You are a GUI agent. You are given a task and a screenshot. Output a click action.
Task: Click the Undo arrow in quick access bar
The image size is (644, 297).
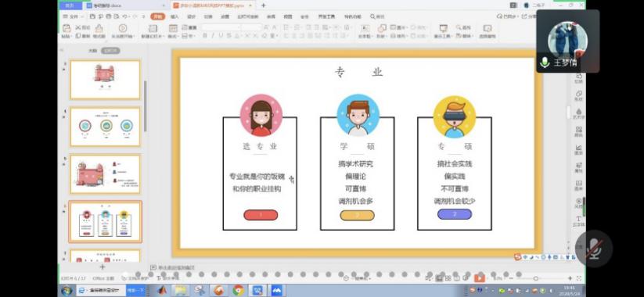point(124,16)
